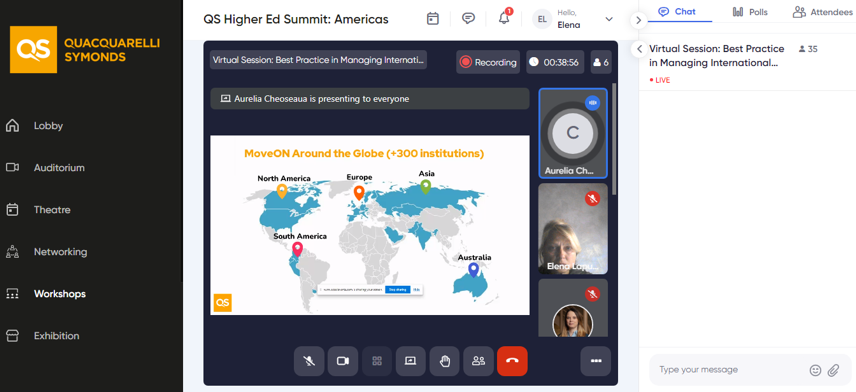Viewport: 856px width, 392px height.
Task: Click the muted mic icon on the third tile
Action: click(x=592, y=294)
